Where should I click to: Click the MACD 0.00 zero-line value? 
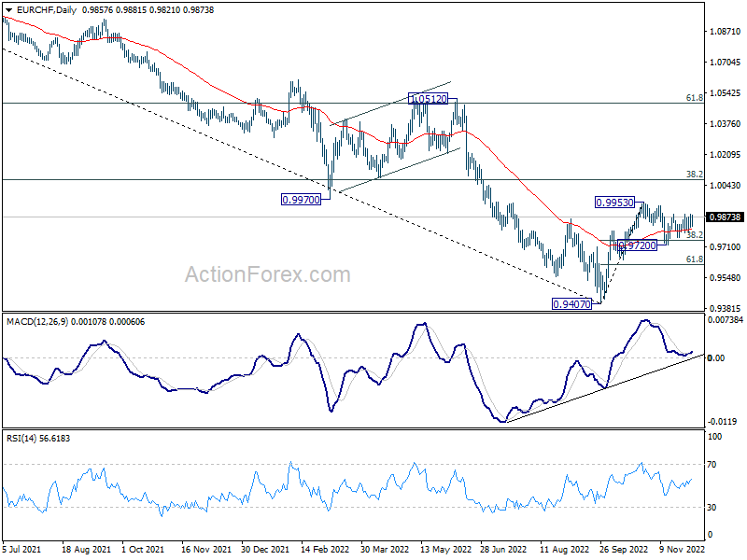tap(716, 358)
